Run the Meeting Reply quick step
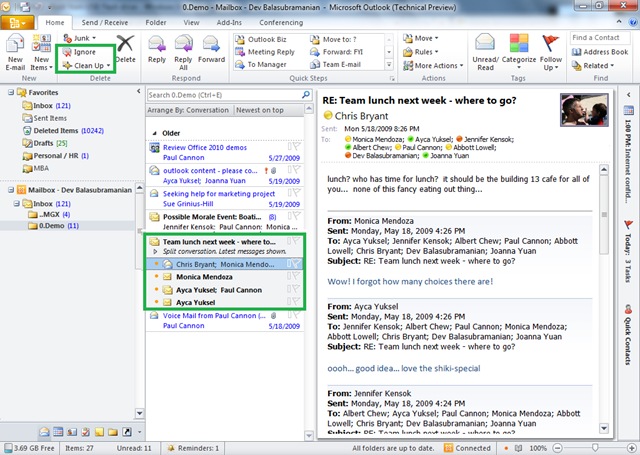The image size is (640, 455). (x=265, y=52)
